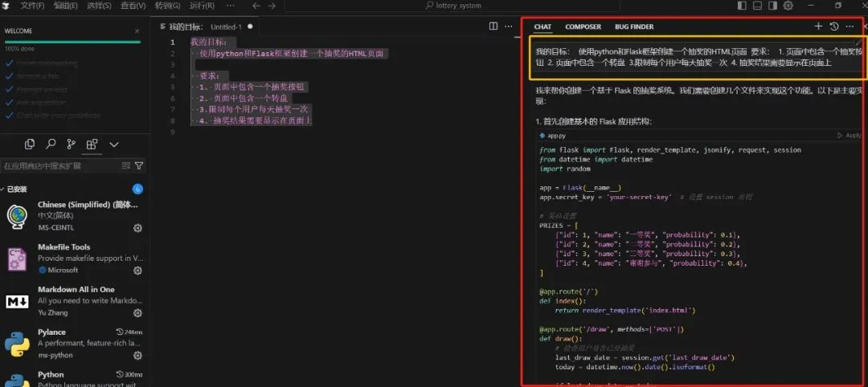The image size is (868, 387).
Task: Click Apply on the app.py code block
Action: click(850, 136)
